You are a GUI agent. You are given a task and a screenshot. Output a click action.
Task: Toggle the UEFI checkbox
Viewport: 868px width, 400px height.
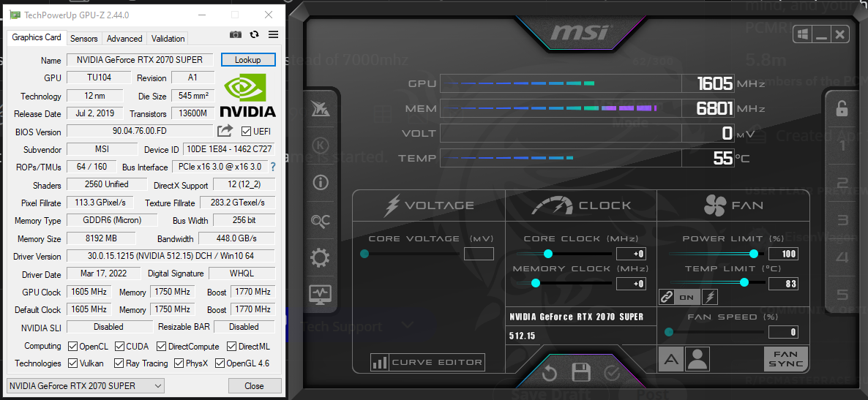pyautogui.click(x=247, y=131)
